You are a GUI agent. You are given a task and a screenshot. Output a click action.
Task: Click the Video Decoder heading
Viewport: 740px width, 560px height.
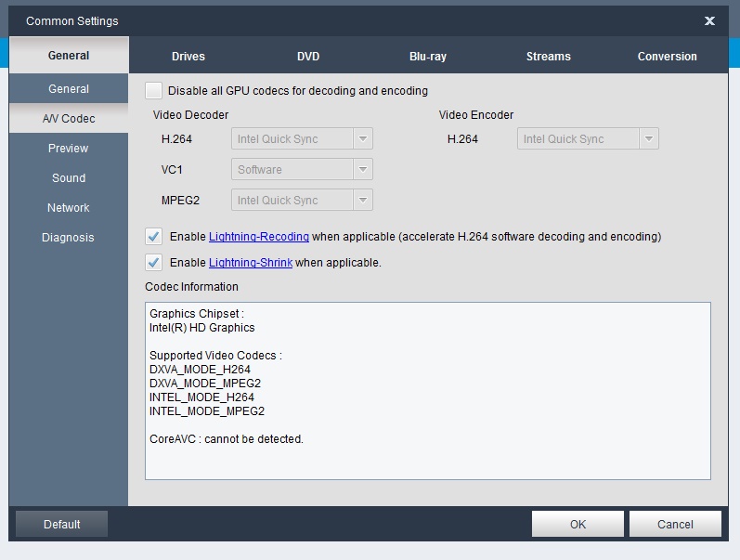190,115
